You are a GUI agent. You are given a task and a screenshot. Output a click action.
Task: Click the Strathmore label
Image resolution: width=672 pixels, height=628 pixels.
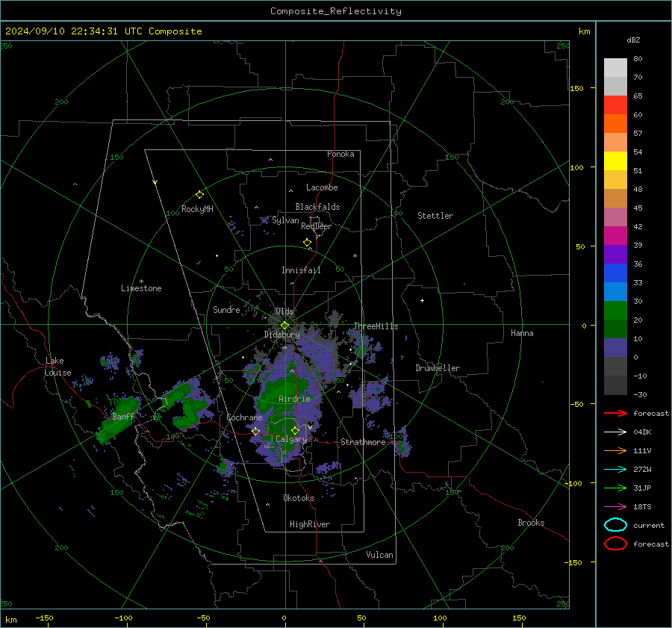(364, 442)
